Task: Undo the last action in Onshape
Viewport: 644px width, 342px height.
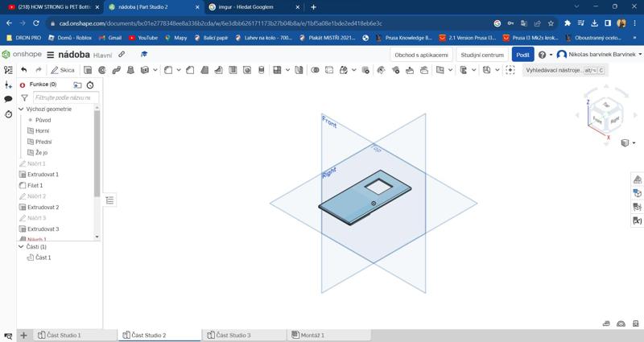Action: click(x=24, y=70)
